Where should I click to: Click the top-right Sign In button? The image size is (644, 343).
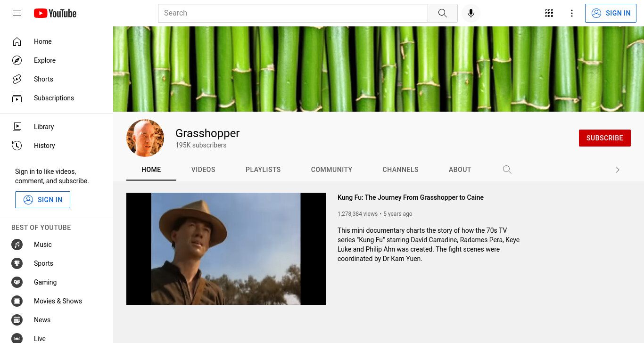[x=611, y=13]
